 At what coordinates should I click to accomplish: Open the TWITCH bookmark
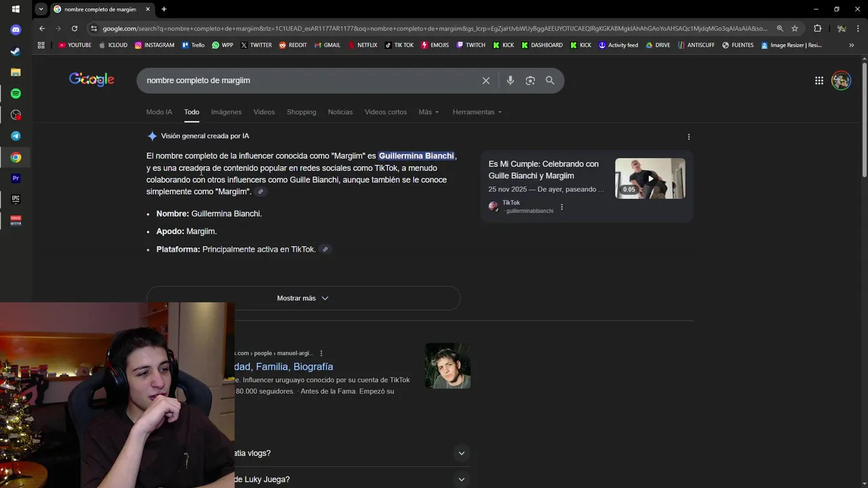coord(471,45)
